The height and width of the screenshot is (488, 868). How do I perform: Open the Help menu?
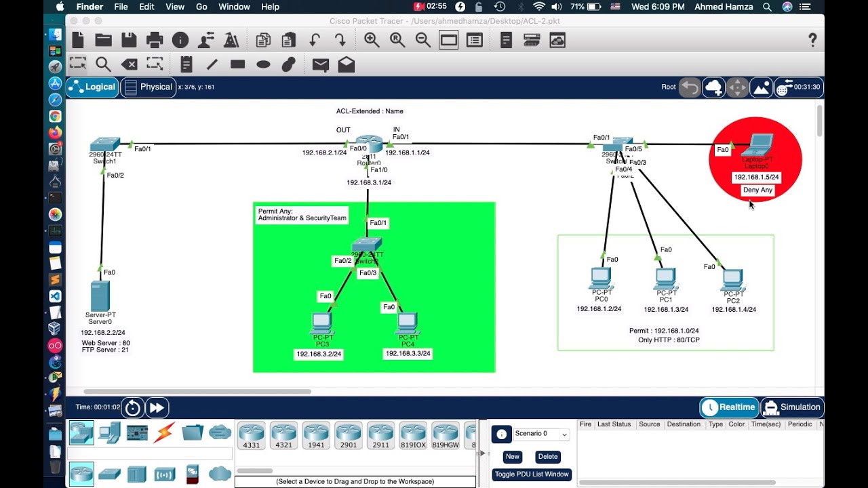point(270,7)
